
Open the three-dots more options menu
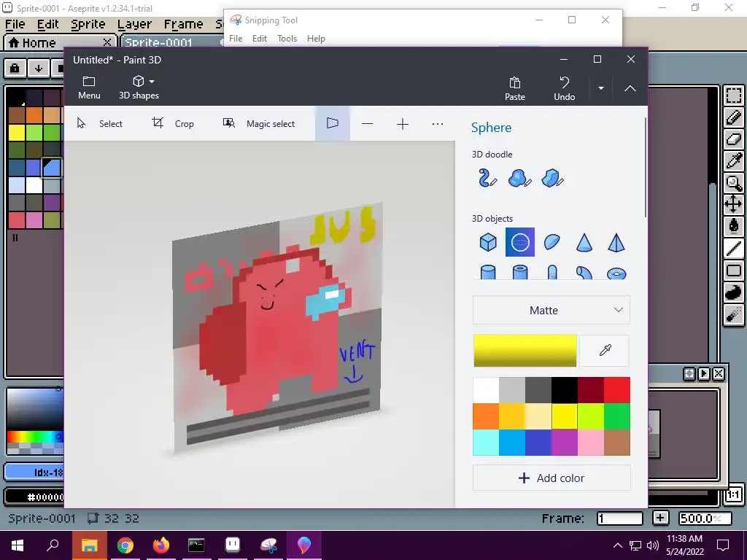click(438, 124)
